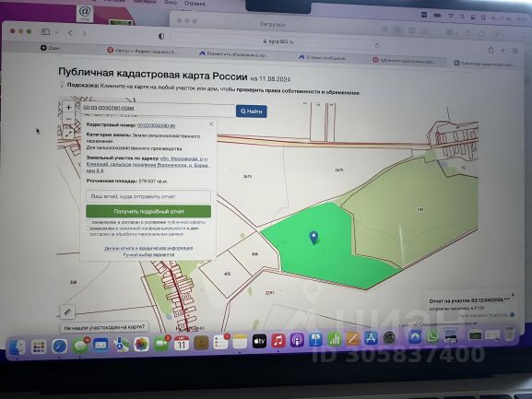The height and width of the screenshot is (399, 532).
Task: Activate the ruler measurement tool
Action: (x=67, y=311)
